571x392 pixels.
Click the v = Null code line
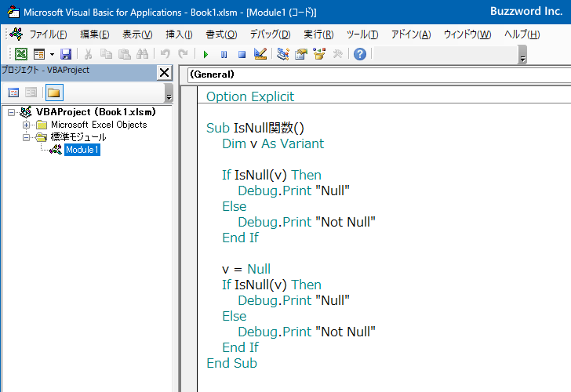(246, 269)
